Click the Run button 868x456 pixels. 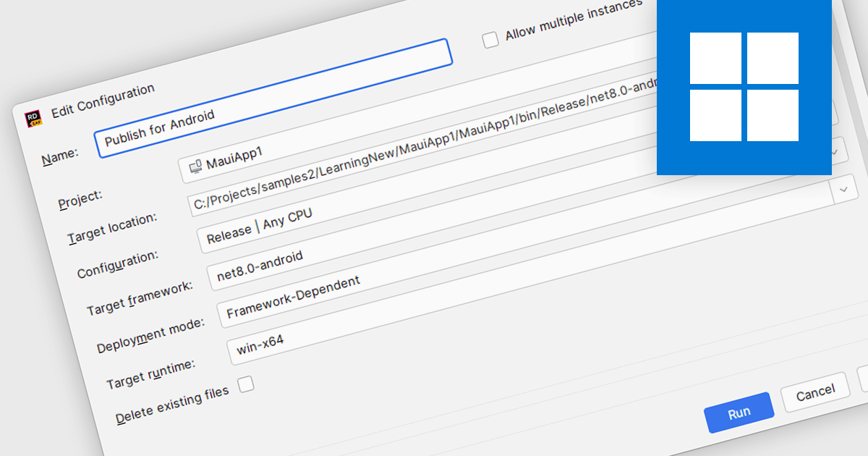[x=739, y=413]
